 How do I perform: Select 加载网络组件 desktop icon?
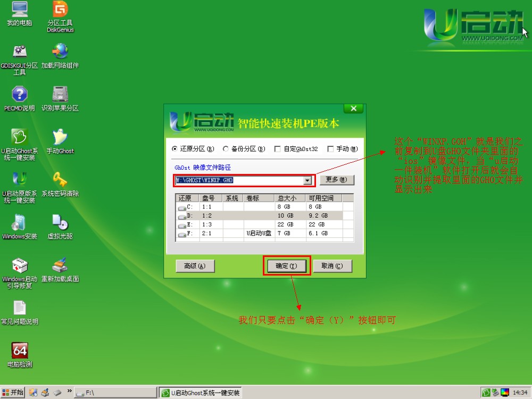[60, 56]
